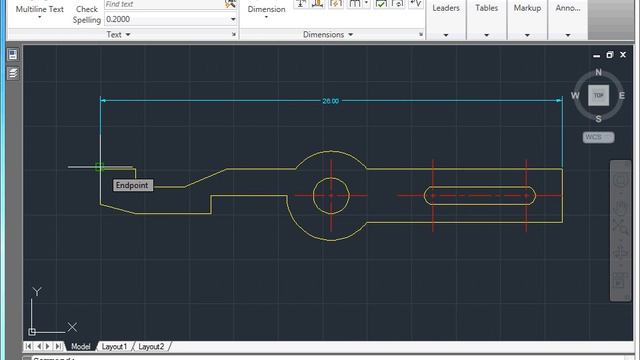640x360 pixels.
Task: Click the W compass direction on ViewCube
Action: coord(575,96)
